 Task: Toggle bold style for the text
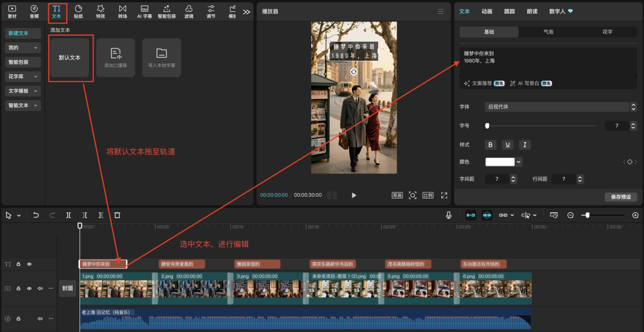tap(491, 145)
